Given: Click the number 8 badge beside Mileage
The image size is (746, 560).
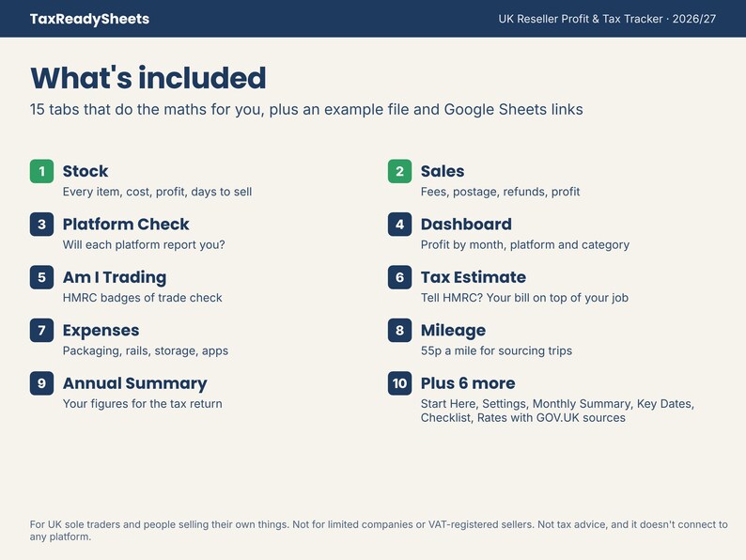Looking at the screenshot, I should (x=399, y=330).
